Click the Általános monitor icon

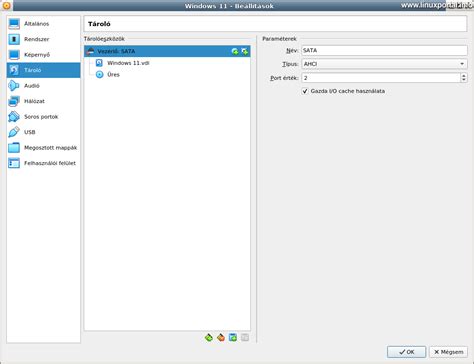click(14, 24)
